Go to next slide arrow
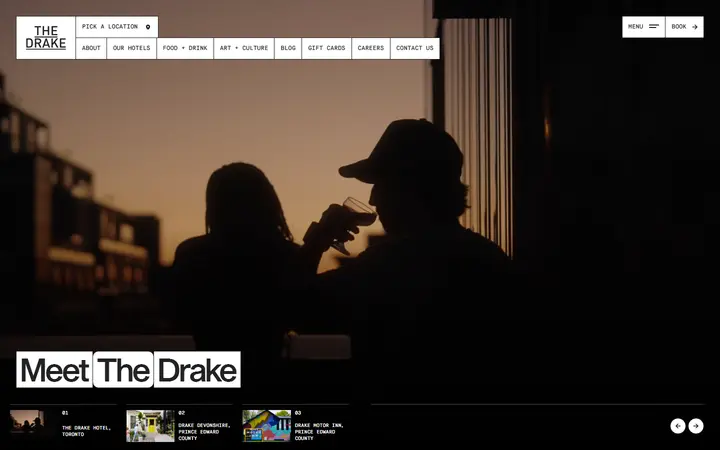This screenshot has height=450, width=720. (696, 426)
